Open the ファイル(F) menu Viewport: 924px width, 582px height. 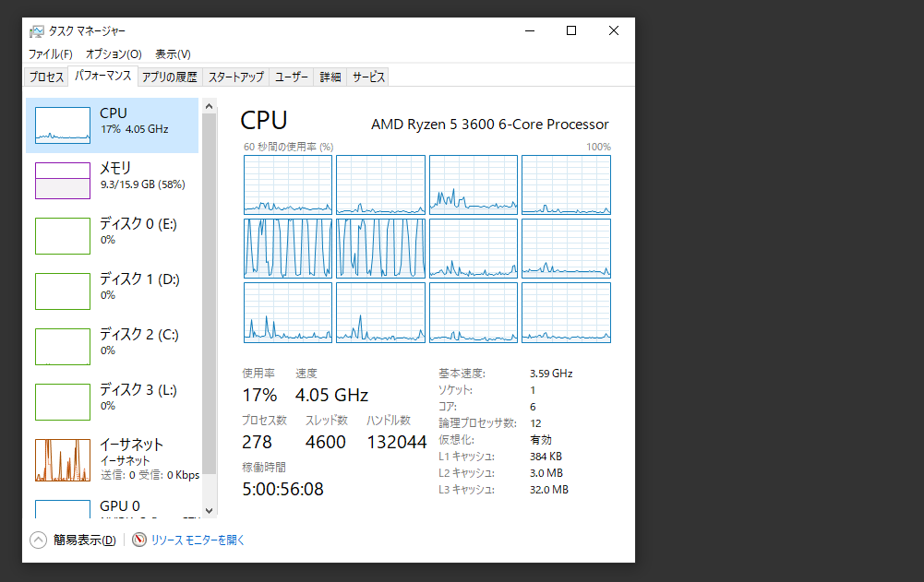[x=50, y=54]
